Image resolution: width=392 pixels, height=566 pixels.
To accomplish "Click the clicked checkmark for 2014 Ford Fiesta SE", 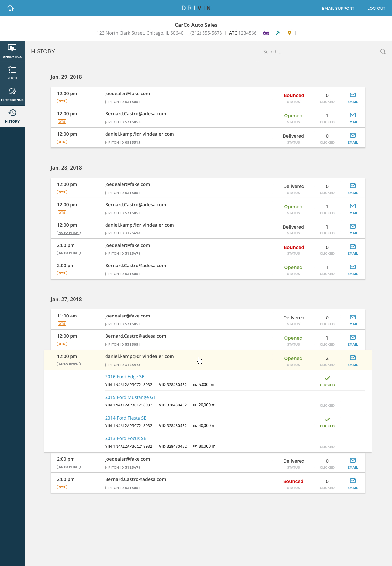I will pyautogui.click(x=327, y=420).
